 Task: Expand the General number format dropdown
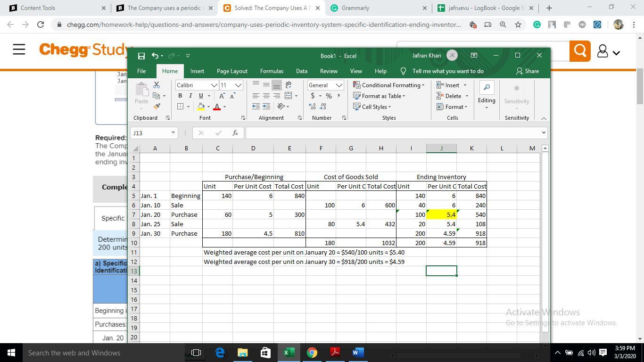tap(339, 85)
